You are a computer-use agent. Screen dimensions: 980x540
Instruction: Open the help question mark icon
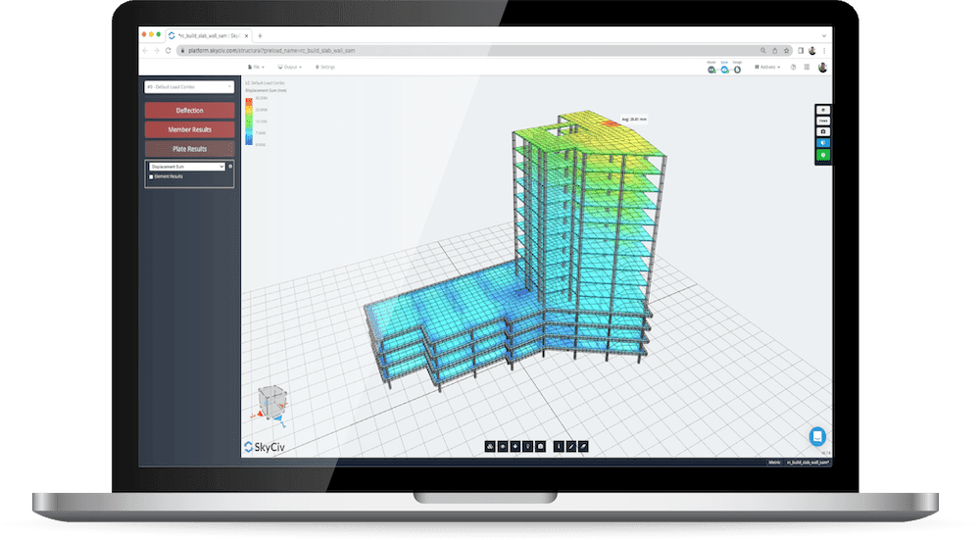[x=793, y=68]
